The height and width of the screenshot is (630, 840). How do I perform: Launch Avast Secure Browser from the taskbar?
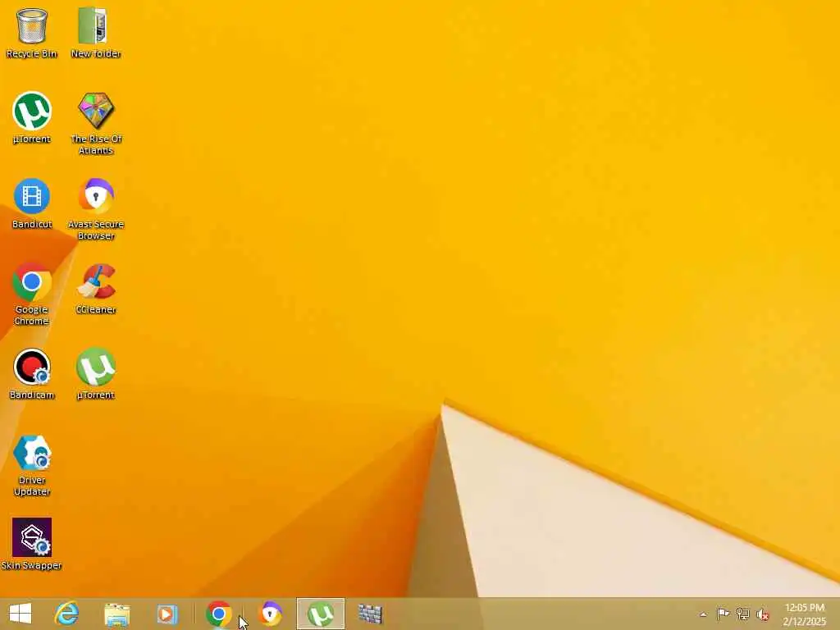[x=270, y=614]
